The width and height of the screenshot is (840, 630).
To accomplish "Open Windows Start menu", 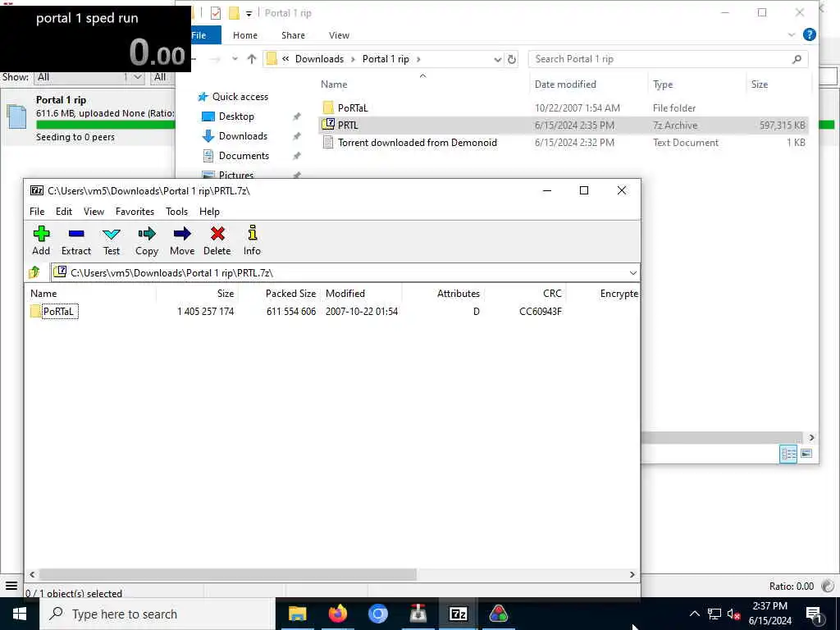I will coord(20,614).
